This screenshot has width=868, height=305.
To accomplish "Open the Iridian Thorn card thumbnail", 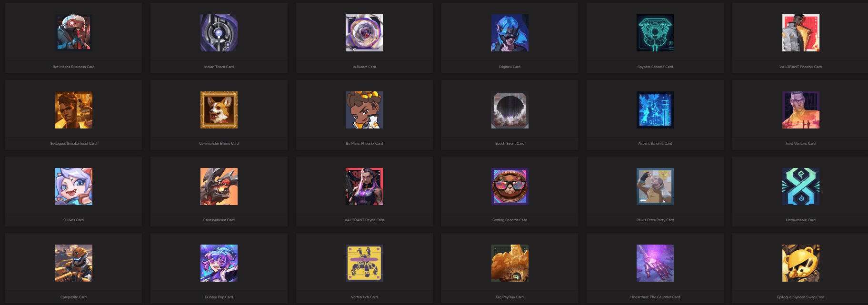I will click(x=219, y=33).
